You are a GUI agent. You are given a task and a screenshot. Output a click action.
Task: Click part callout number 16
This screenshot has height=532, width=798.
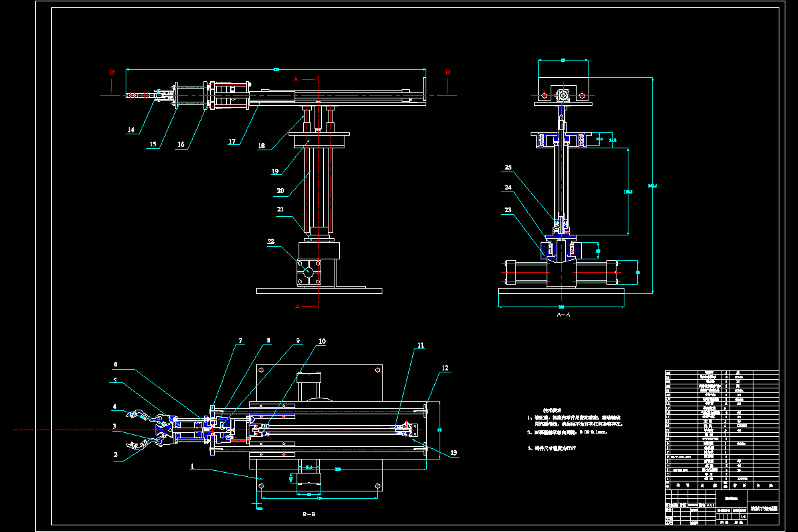(182, 144)
